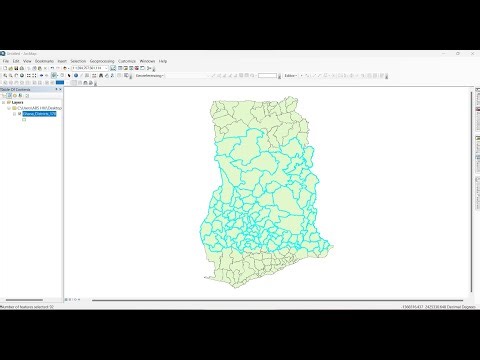Viewport: 480px width, 360px height.
Task: Switch TOC to List By Drawing Order
Action: tap(4, 95)
